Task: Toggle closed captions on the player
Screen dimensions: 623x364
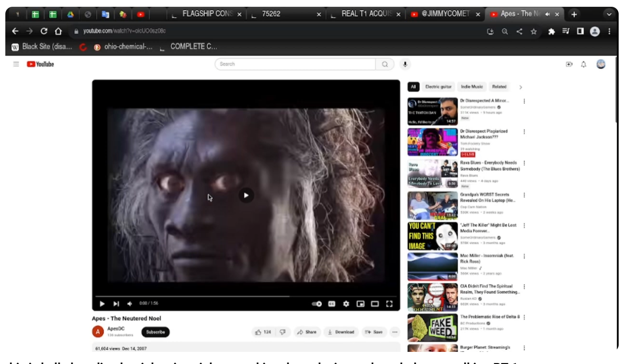Action: (332, 304)
